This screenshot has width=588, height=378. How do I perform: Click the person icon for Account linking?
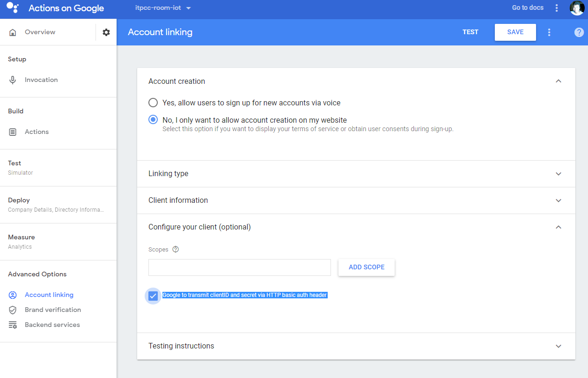point(13,295)
